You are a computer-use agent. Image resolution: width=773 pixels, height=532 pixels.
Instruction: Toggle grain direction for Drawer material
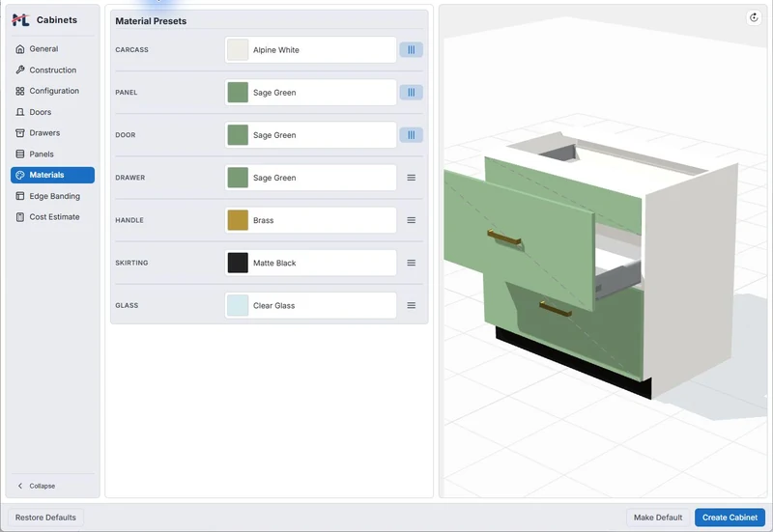(x=412, y=178)
